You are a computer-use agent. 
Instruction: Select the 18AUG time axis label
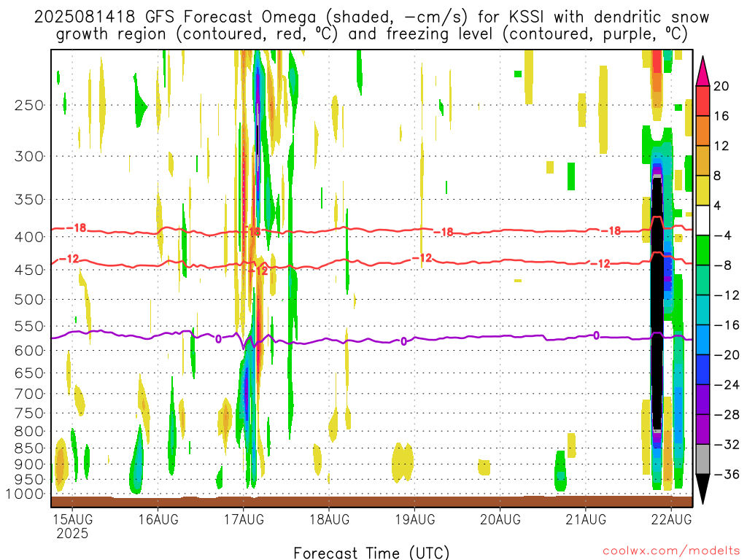click(x=329, y=519)
